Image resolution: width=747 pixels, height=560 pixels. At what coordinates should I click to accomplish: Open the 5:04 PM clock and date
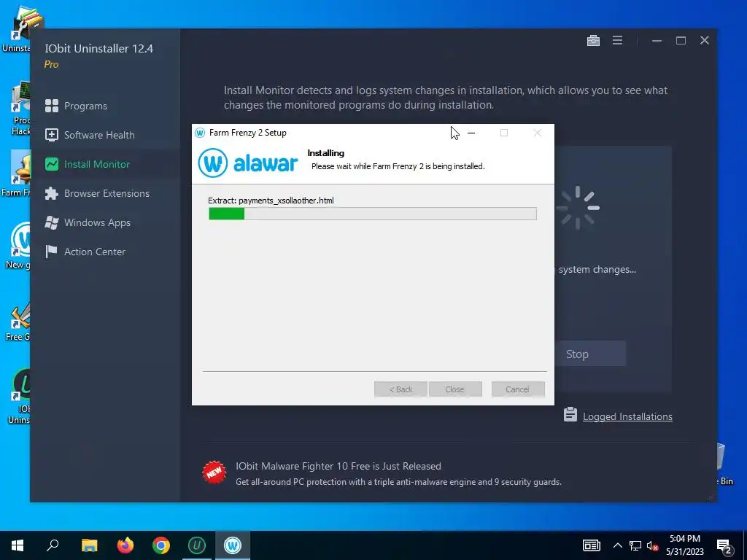tap(684, 545)
